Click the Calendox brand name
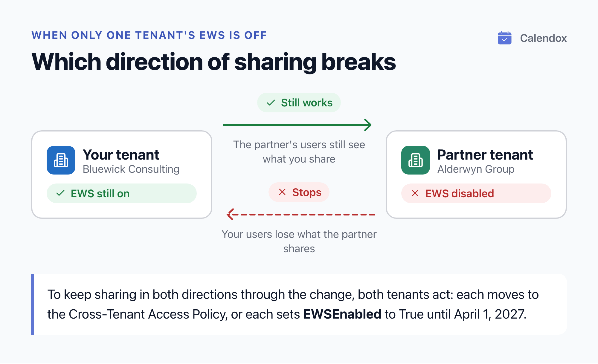The height and width of the screenshot is (364, 598). 543,38
